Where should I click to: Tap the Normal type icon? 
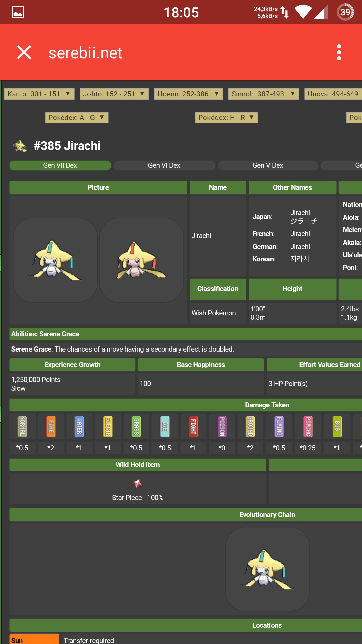tap(22, 426)
